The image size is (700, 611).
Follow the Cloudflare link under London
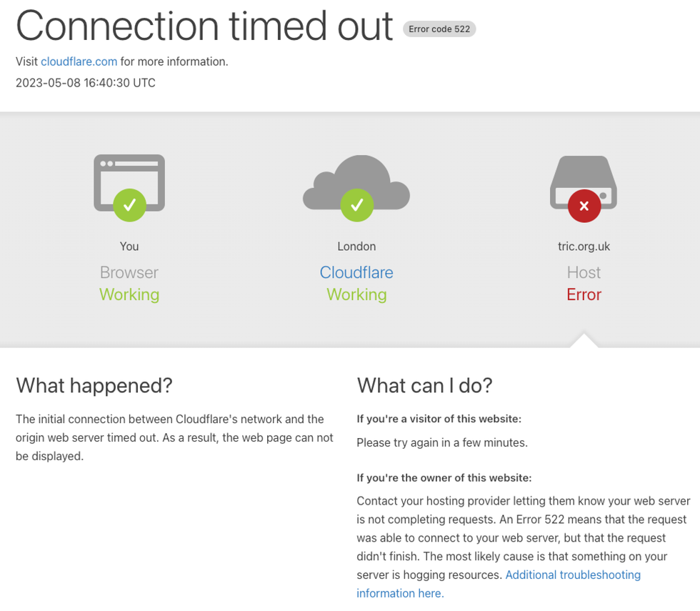(x=356, y=272)
